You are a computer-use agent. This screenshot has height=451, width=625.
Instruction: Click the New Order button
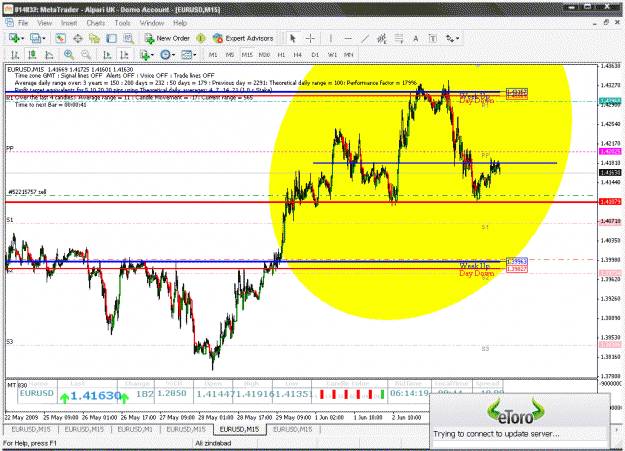[x=167, y=38]
